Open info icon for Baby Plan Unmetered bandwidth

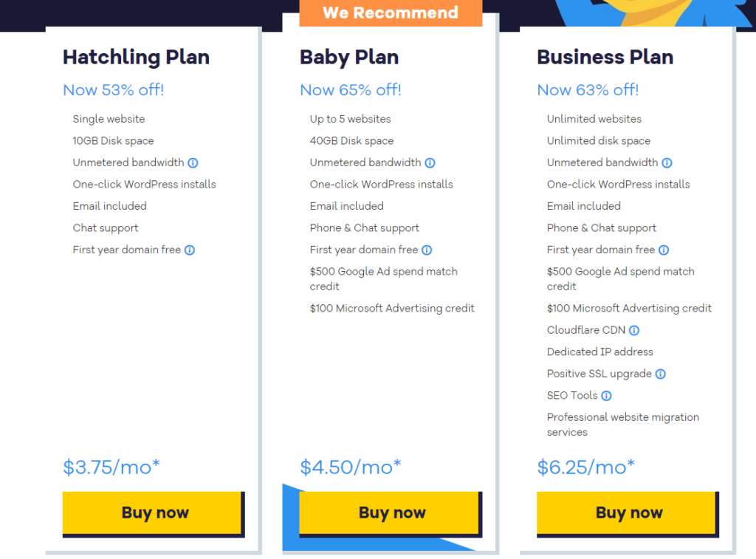pos(430,163)
